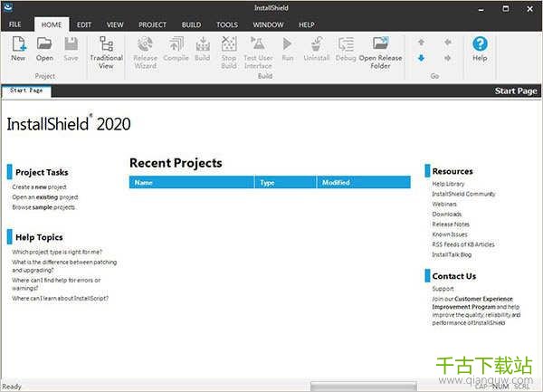Screen dimensions: 543x392
Task: Switch to the PROJECT ribbon tab
Action: (x=152, y=24)
